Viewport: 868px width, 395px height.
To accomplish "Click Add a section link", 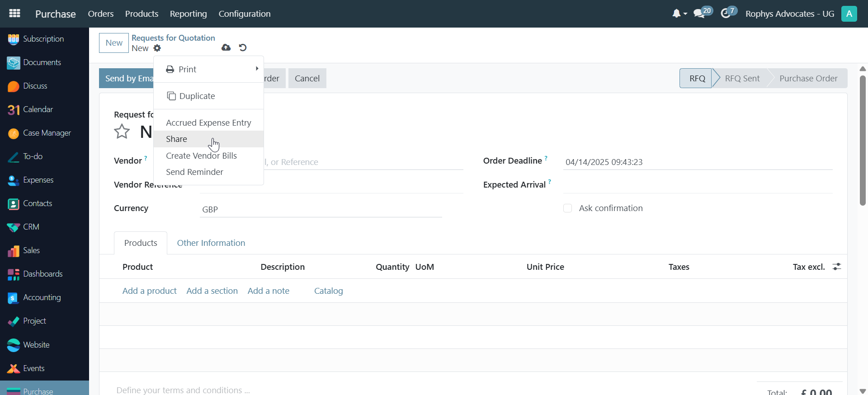I will 212,291.
